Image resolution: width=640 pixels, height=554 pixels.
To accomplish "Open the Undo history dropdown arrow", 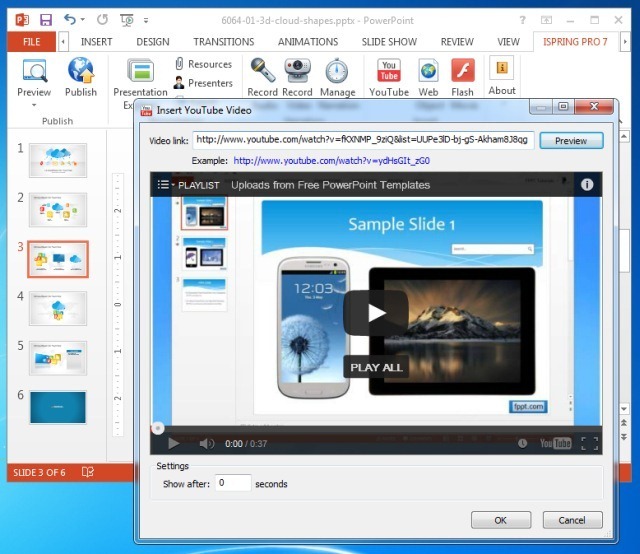I will 83,19.
